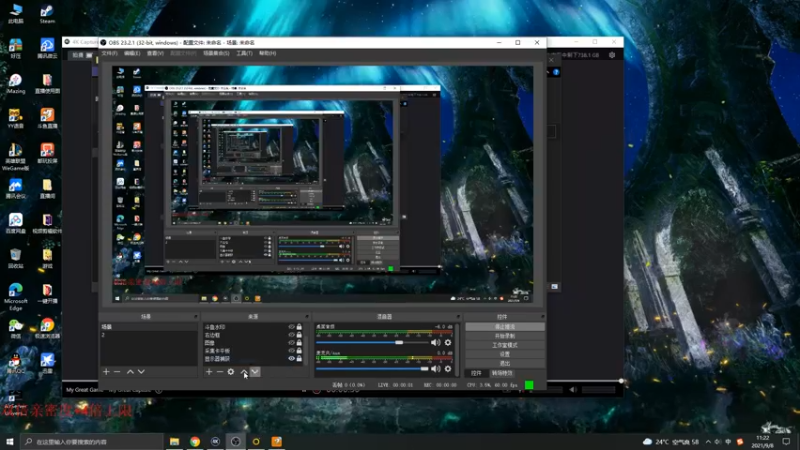Click Mixer panel vertical scrollbar
This screenshot has height=450, width=800.
457,349
